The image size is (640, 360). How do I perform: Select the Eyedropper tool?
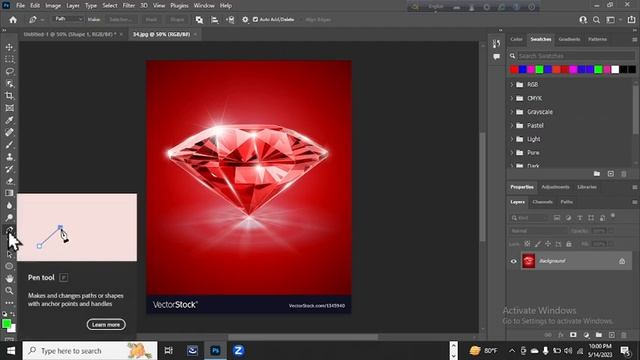pos(9,120)
